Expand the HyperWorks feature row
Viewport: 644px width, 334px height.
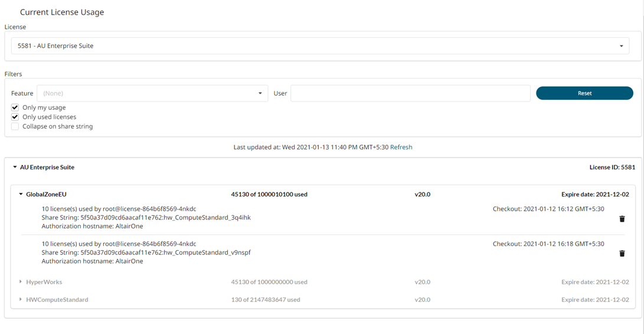tap(21, 282)
